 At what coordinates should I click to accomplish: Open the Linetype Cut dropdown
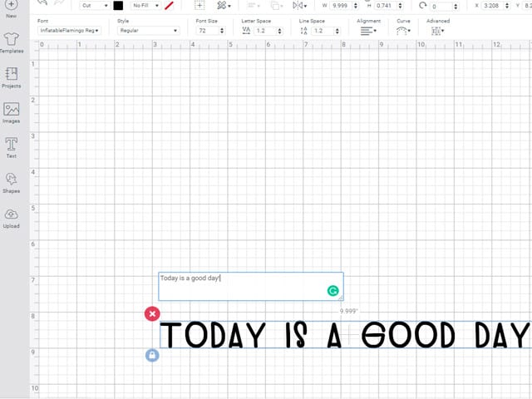pyautogui.click(x=94, y=6)
